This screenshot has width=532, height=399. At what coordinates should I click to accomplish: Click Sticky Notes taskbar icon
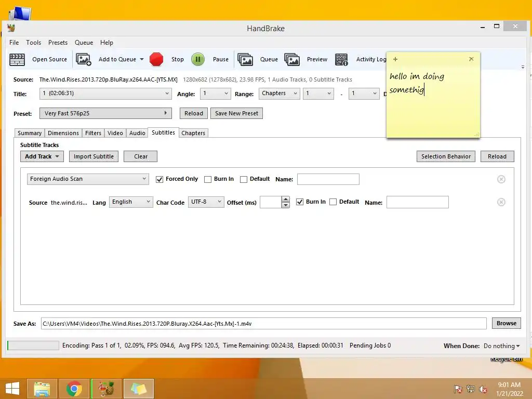(x=138, y=389)
